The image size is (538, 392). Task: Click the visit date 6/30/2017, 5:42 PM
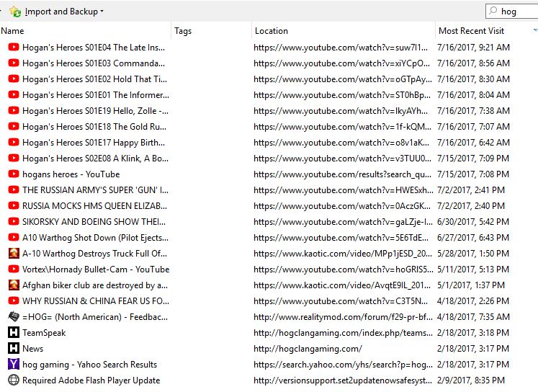(x=473, y=222)
